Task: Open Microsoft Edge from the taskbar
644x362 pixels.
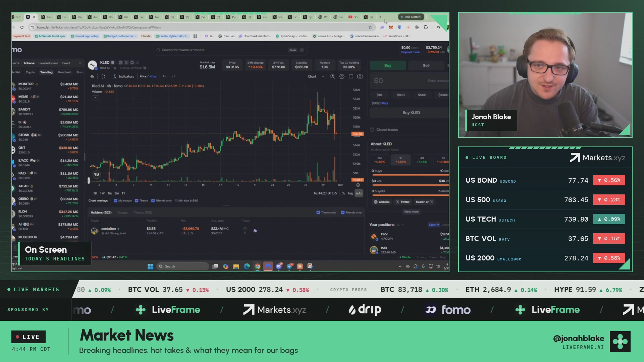Action: pyautogui.click(x=247, y=266)
